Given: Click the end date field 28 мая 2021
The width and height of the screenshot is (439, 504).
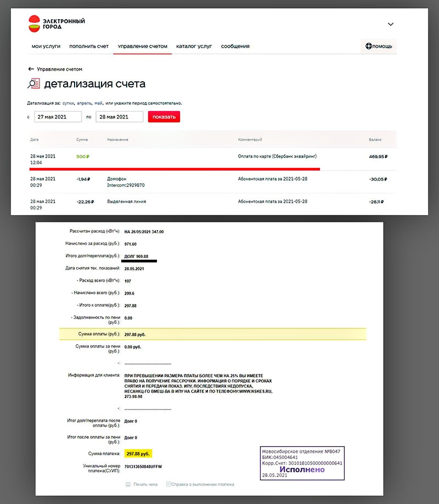Looking at the screenshot, I should [x=119, y=117].
